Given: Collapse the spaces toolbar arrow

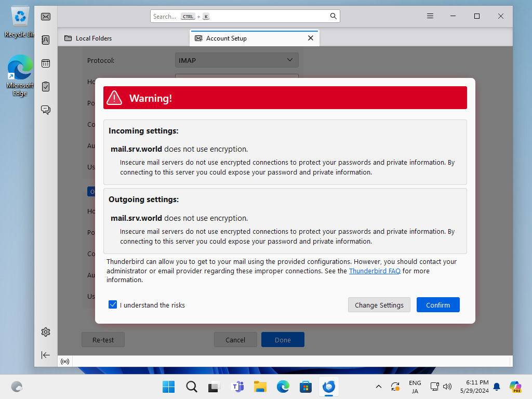Looking at the screenshot, I should pos(46,355).
